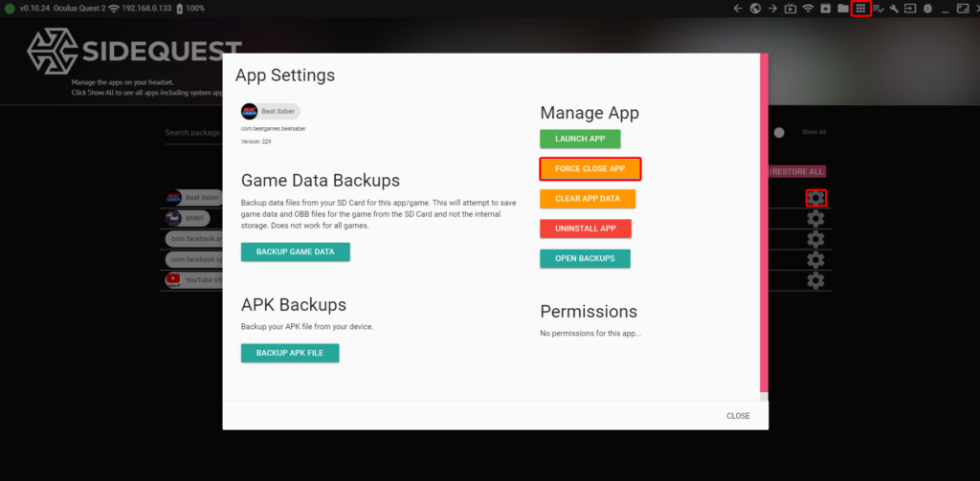Click the green connection status dot
980x481 pixels.
10,9
